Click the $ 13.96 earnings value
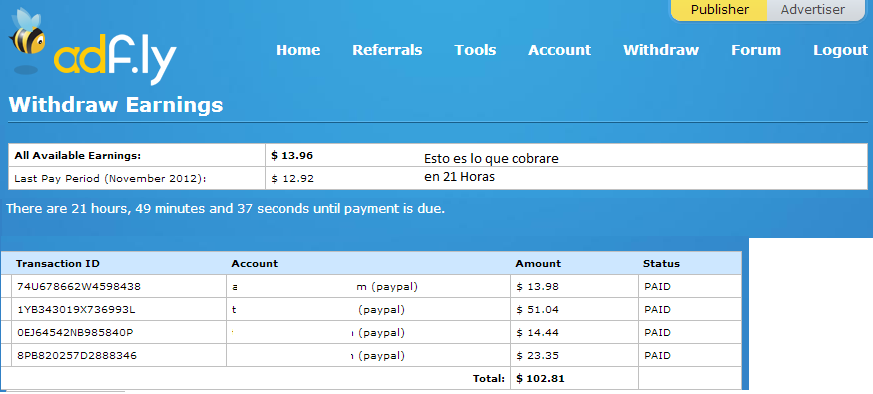The image size is (873, 394). 292,156
